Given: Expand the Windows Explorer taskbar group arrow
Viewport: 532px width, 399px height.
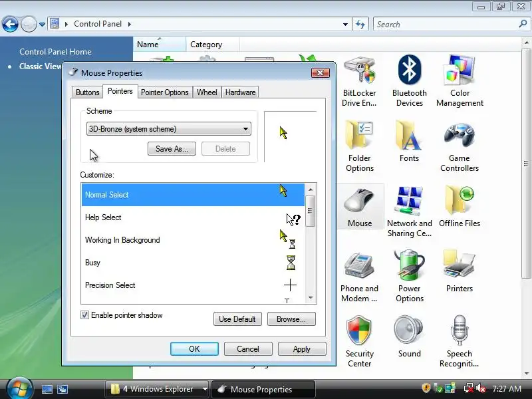Looking at the screenshot, I should click(205, 389).
